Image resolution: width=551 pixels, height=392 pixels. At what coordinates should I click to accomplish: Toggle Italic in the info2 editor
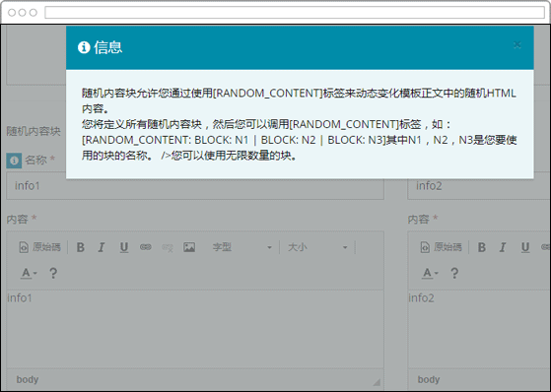503,247
